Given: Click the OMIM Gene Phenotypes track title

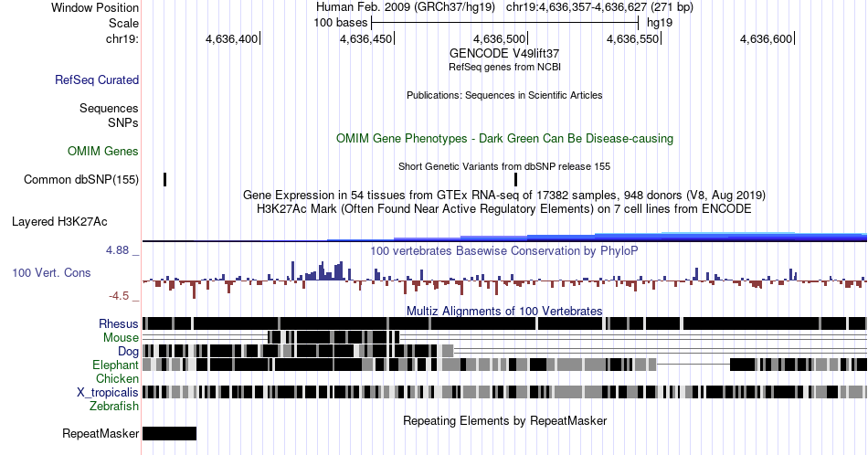Looking at the screenshot, I should (504, 138).
